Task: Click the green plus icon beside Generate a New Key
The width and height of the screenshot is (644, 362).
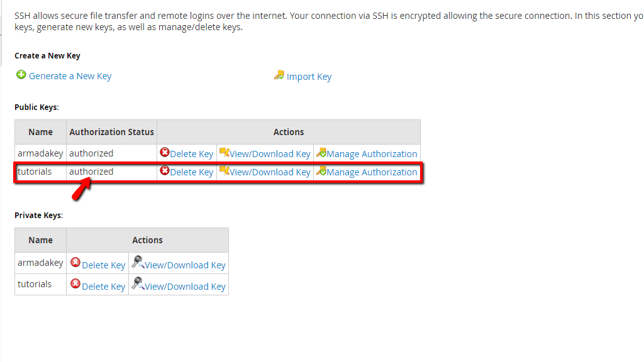Action: click(21, 75)
